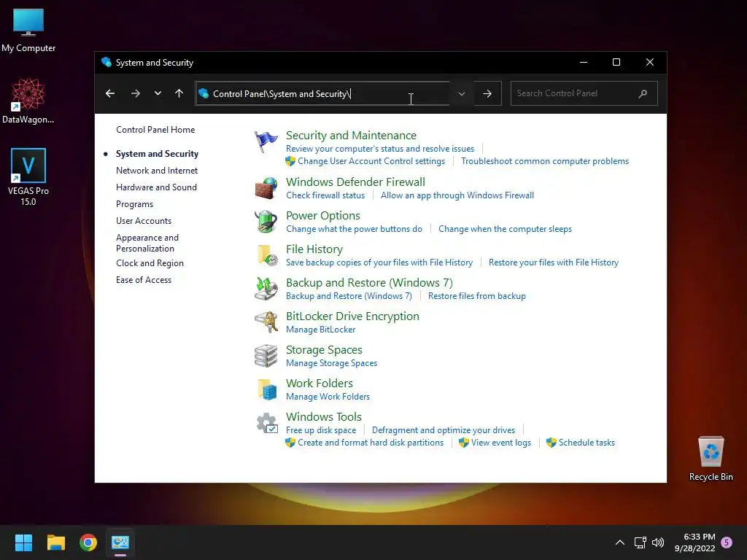Click Manage Storage Spaces link
The image size is (747, 560).
[x=332, y=363]
